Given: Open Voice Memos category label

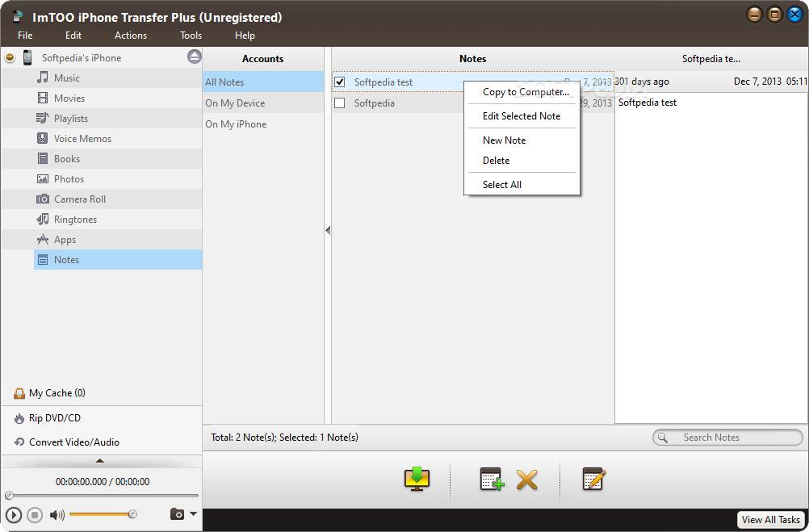Looking at the screenshot, I should pos(82,138).
